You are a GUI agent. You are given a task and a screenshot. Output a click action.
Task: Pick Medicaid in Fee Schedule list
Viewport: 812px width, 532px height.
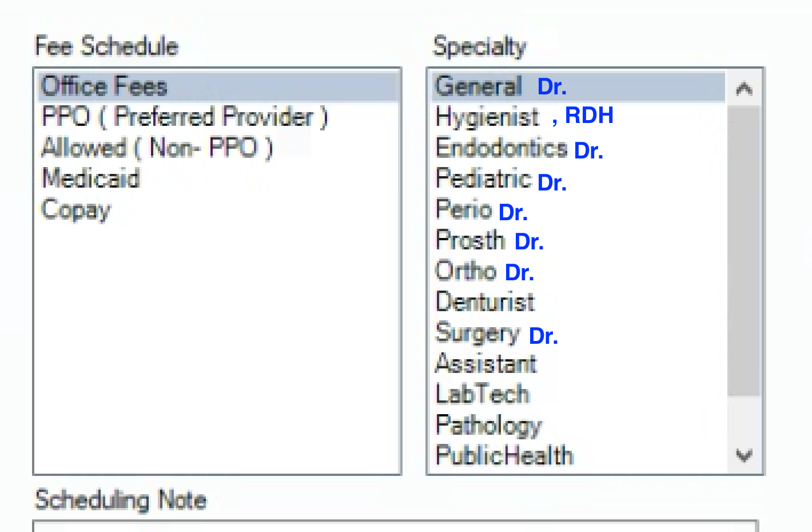pos(91,178)
